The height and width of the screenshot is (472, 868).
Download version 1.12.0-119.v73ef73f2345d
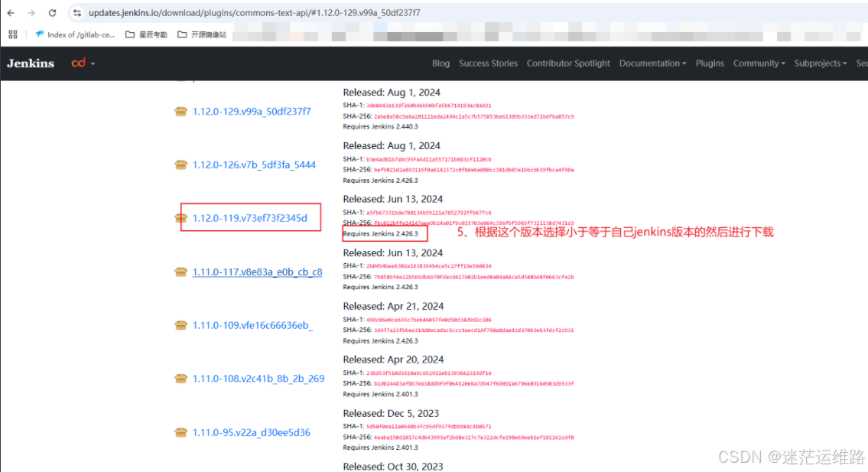249,218
